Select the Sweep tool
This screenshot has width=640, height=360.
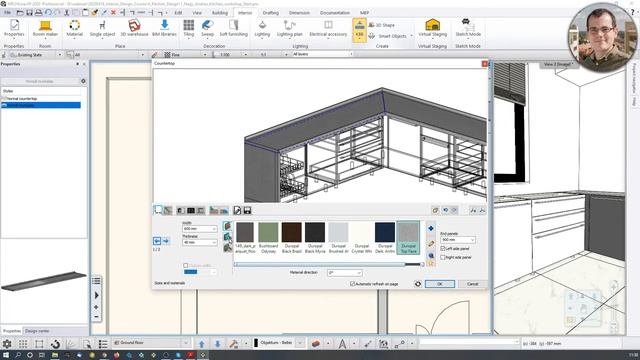pos(207,28)
